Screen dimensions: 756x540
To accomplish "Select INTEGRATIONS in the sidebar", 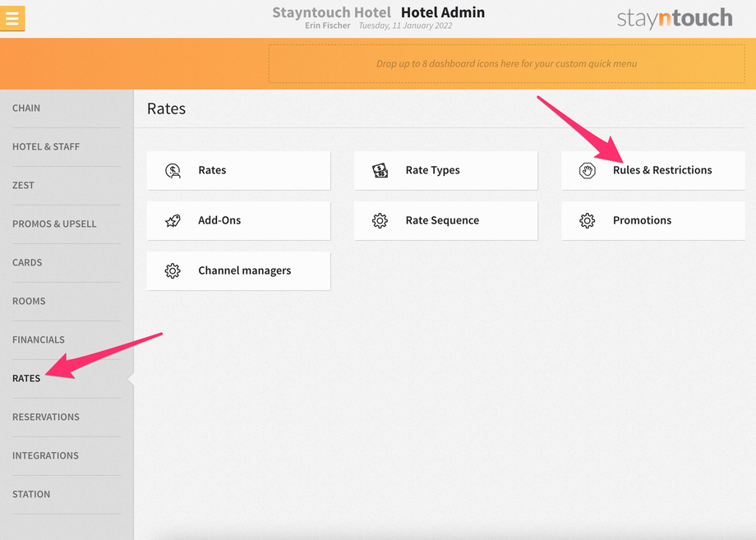I will pos(45,455).
